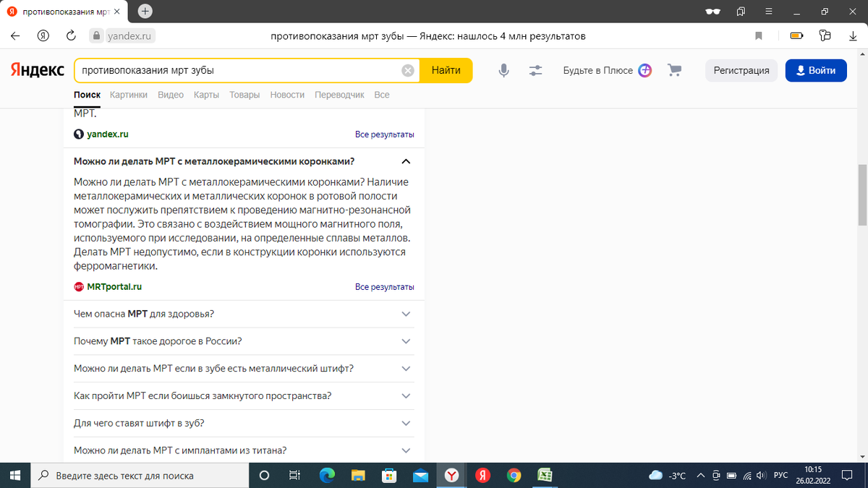868x488 pixels.
Task: Open Microsoft Edge from the taskbar
Action: point(328,475)
